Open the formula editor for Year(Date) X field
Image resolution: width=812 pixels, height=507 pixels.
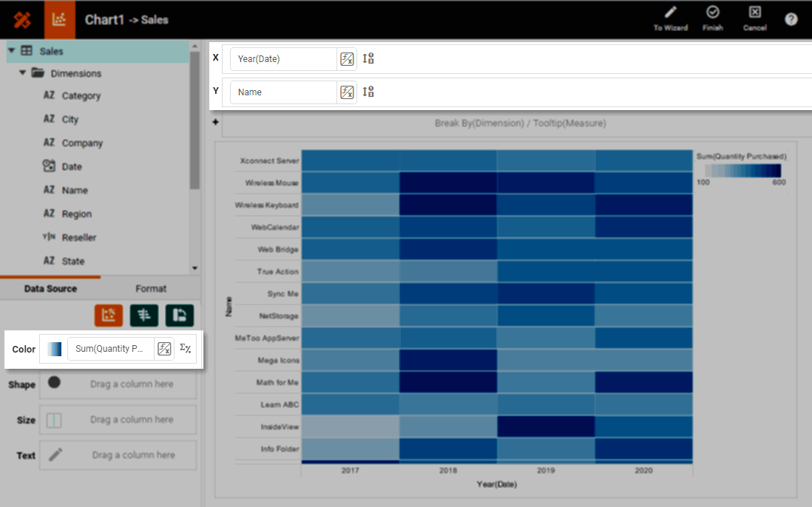(x=347, y=58)
